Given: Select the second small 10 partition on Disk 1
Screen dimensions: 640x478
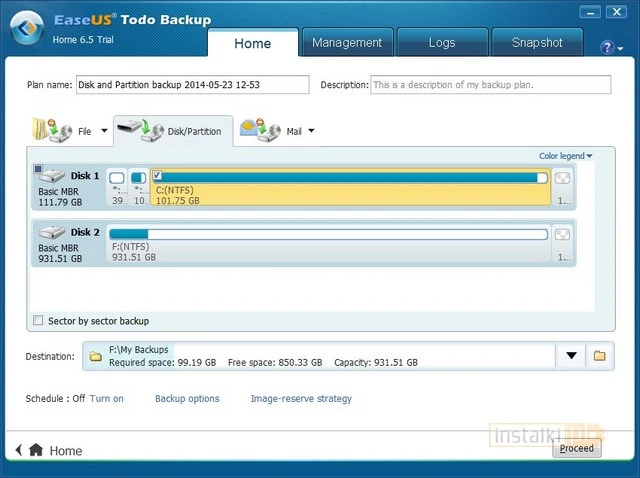Looking at the screenshot, I should pyautogui.click(x=139, y=187).
